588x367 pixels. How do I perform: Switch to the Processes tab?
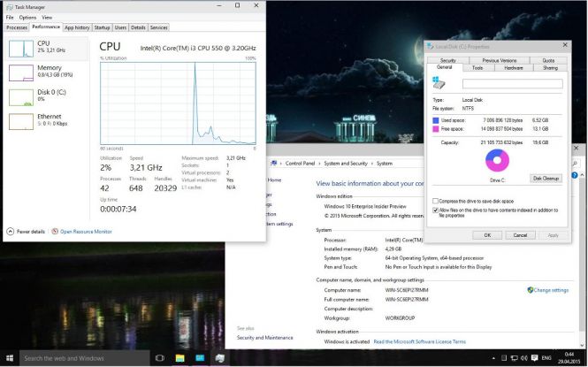pos(17,27)
